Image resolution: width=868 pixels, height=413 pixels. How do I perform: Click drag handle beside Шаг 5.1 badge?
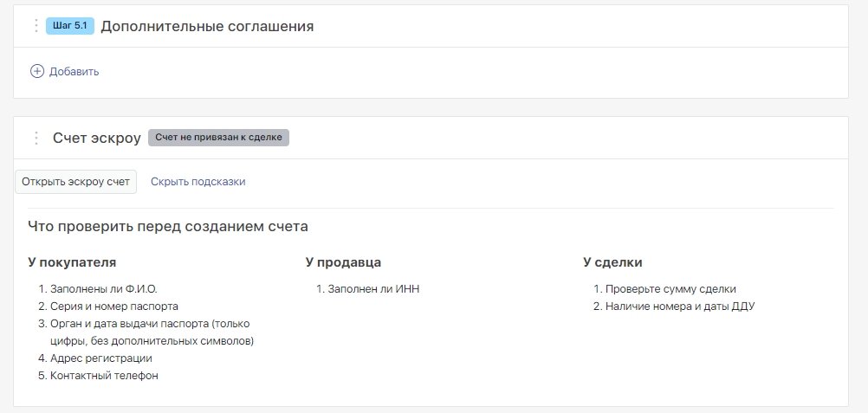point(36,26)
